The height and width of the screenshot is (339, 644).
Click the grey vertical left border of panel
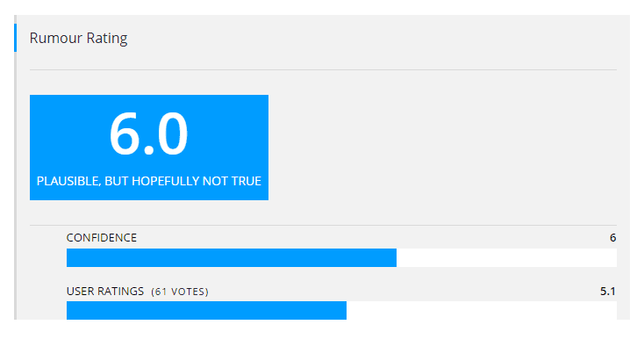tap(15, 185)
